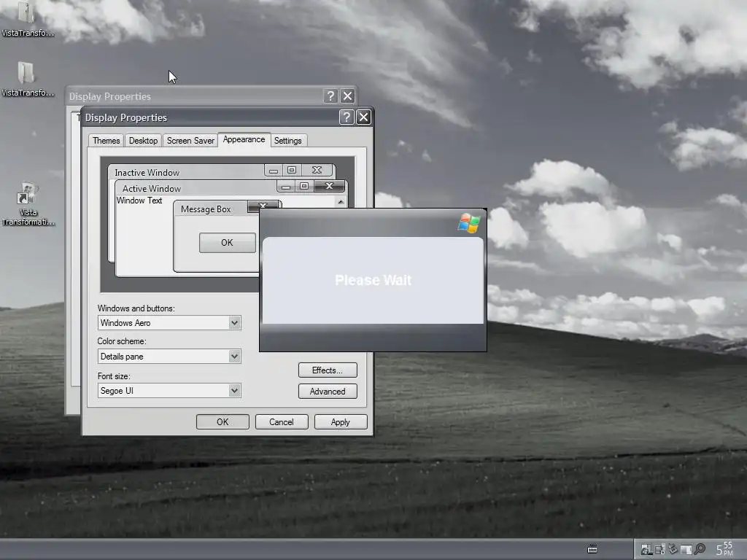Expand the Font size dropdown

[x=234, y=391]
